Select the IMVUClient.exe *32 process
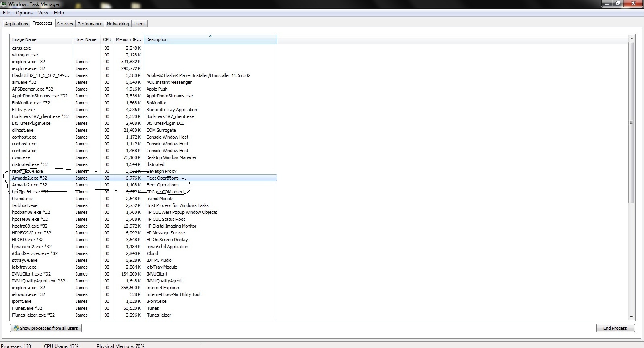The image size is (644, 348). (143, 274)
